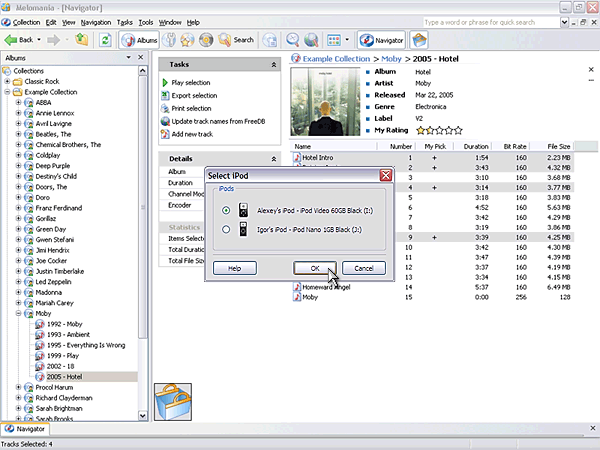Collapse the Moby artist node
This screenshot has height=450, width=600.
coord(18,313)
